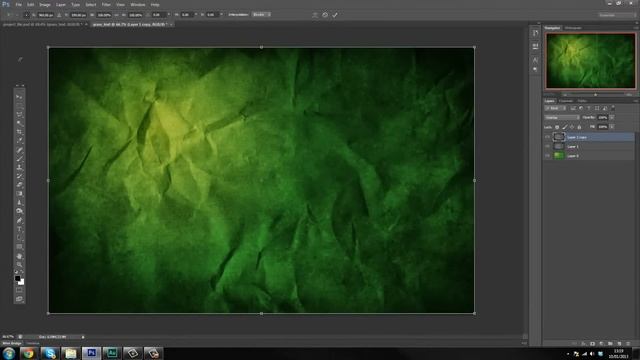Viewport: 640px width, 360px height.
Task: Open the Filter menu
Action: click(x=106, y=4)
